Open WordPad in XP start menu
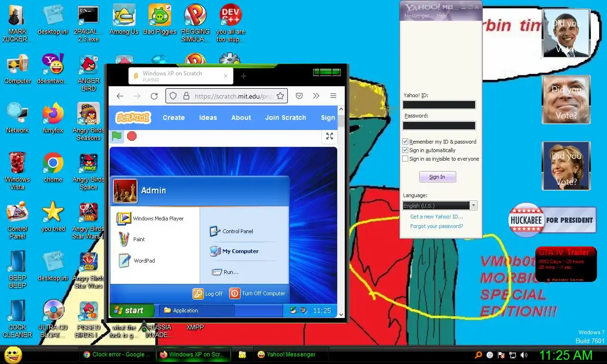This screenshot has width=607, height=364. (137, 261)
